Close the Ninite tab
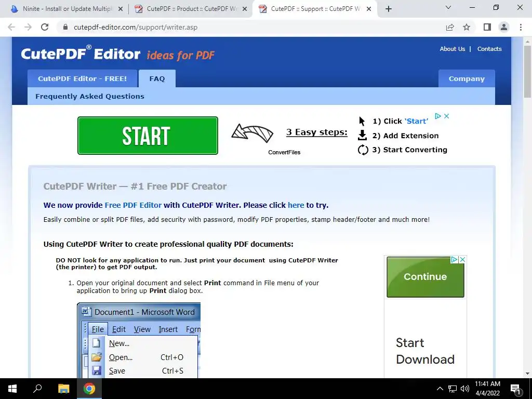This screenshot has height=399, width=532. click(x=120, y=9)
